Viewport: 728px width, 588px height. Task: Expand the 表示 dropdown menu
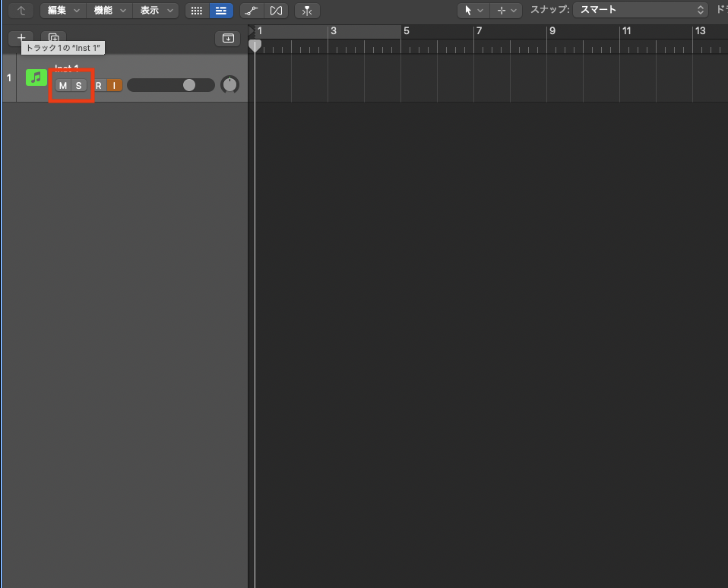155,11
